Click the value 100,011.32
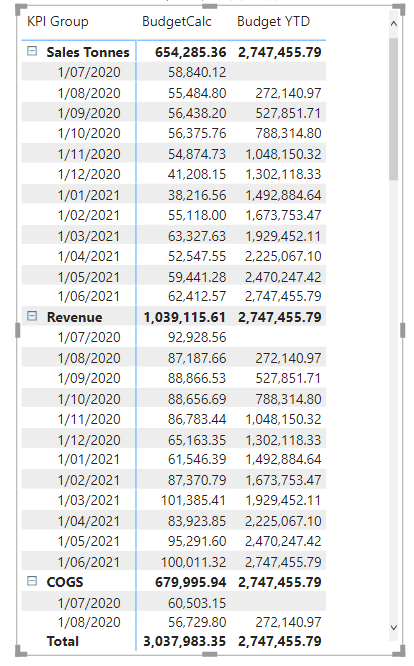The height and width of the screenshot is (666, 414). [194, 562]
